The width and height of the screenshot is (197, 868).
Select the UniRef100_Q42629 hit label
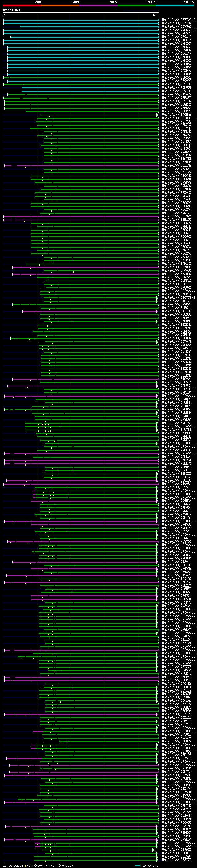[x=176, y=94]
